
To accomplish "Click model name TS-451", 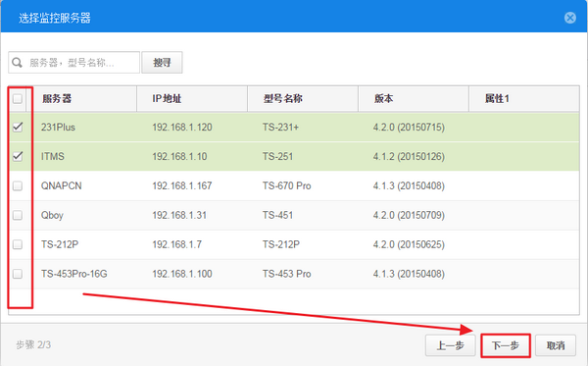I will click(277, 216).
